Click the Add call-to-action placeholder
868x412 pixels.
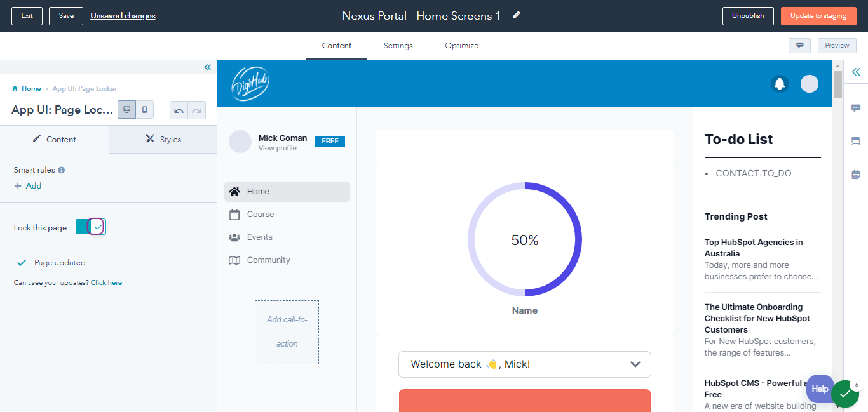(287, 332)
